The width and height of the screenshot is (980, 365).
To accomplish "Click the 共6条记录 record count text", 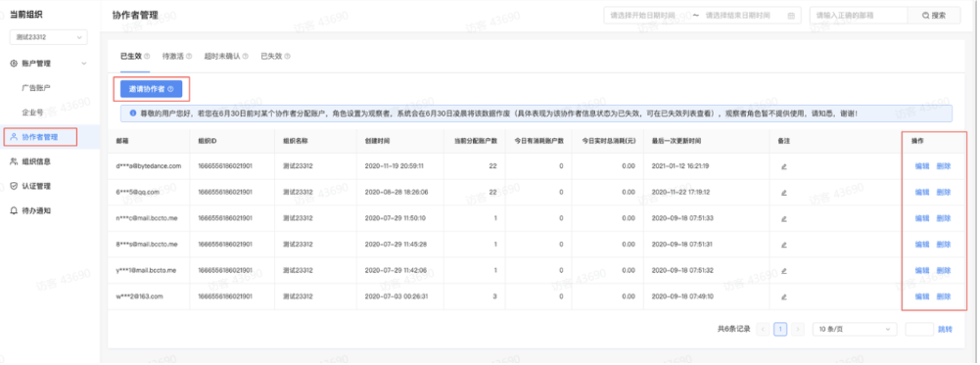I will [x=733, y=330].
